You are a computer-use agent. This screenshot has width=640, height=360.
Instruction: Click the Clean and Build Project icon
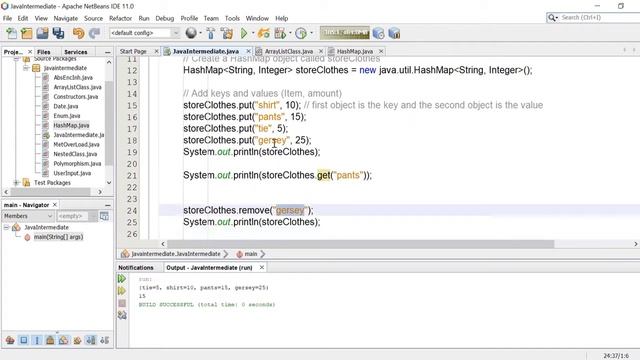coord(227,33)
